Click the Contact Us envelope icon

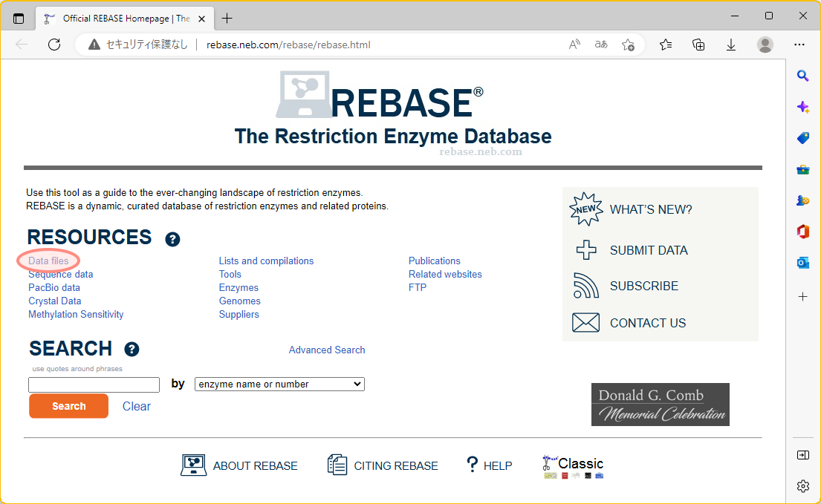[x=586, y=323]
